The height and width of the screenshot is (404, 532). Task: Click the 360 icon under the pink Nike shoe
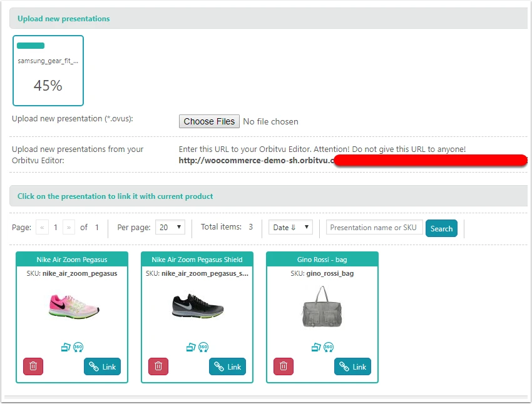[x=78, y=347]
